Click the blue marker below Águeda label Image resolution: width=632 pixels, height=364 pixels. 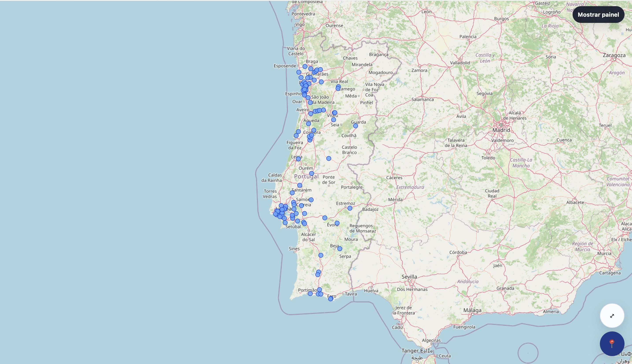coord(309,124)
